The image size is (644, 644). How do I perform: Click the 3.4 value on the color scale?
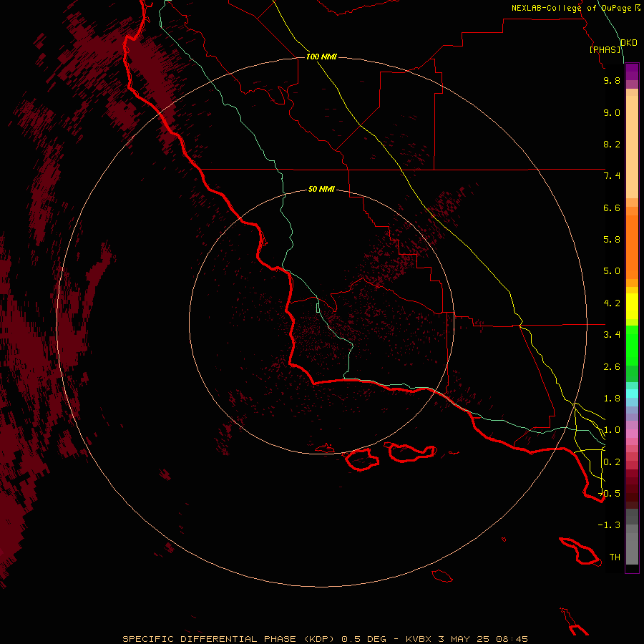click(612, 335)
